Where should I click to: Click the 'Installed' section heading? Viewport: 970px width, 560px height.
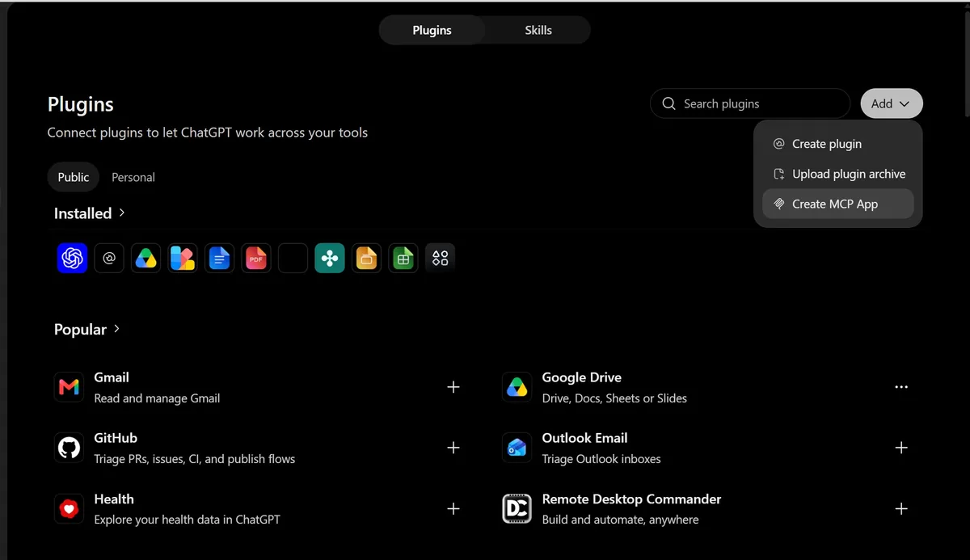pyautogui.click(x=82, y=213)
